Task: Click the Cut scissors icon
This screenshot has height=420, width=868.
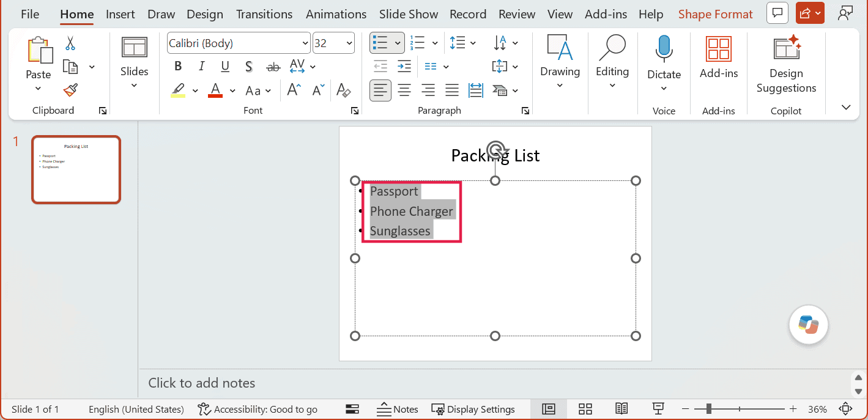Action: point(70,43)
